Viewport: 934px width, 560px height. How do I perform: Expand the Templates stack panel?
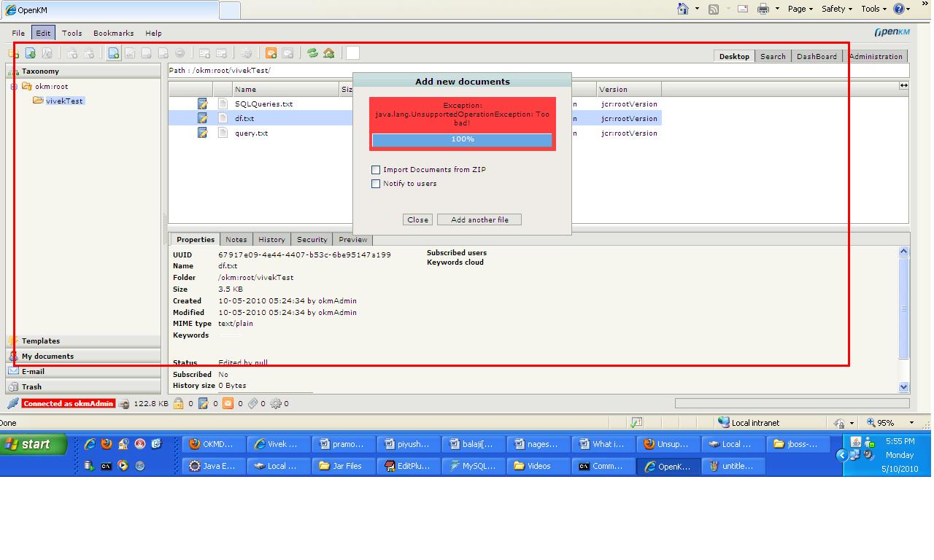pyautogui.click(x=83, y=341)
